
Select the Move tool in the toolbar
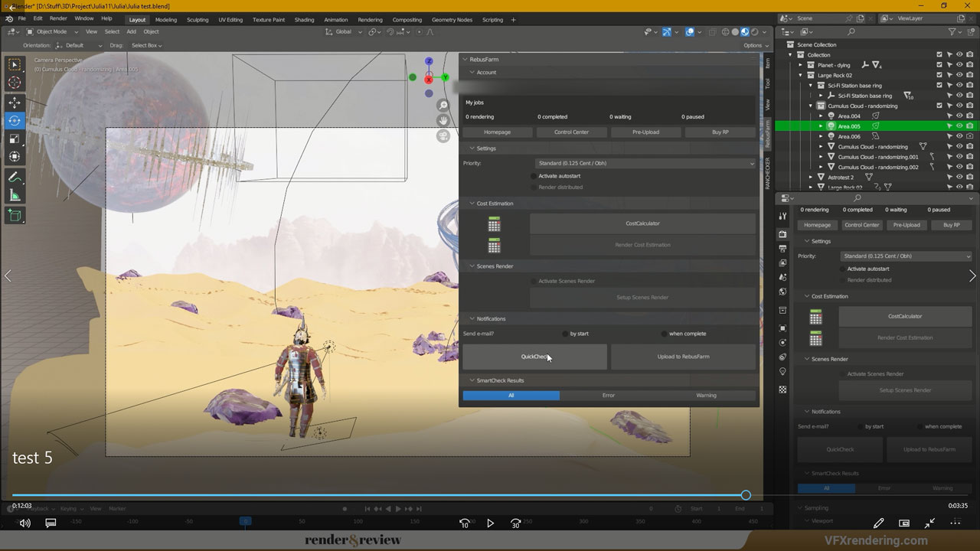[15, 101]
